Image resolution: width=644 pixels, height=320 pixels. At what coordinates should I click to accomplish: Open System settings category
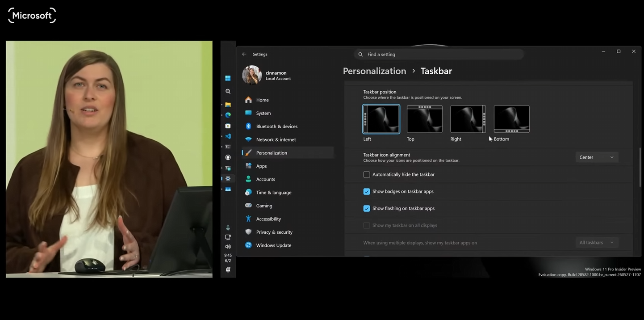click(x=288, y=113)
